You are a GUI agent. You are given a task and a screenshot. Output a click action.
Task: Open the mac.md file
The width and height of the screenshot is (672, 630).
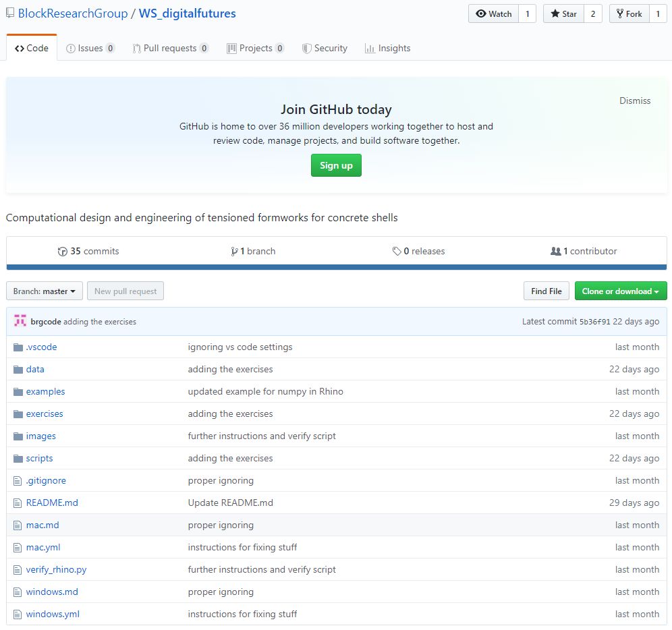coord(43,525)
